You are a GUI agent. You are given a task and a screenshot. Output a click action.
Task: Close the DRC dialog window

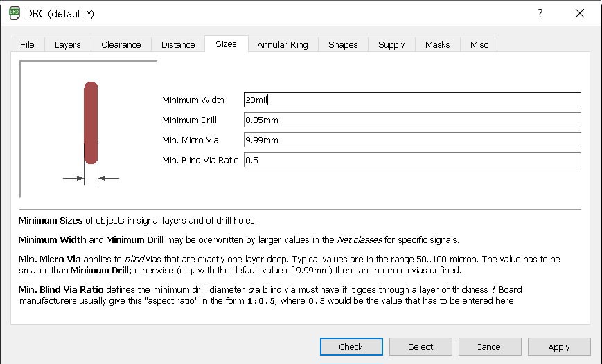click(x=580, y=13)
